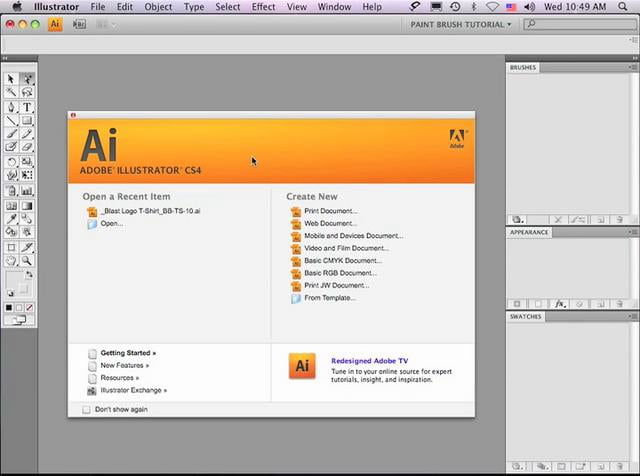Open the Swatch Libraries menu
This screenshot has width=640, height=476.
point(518,466)
